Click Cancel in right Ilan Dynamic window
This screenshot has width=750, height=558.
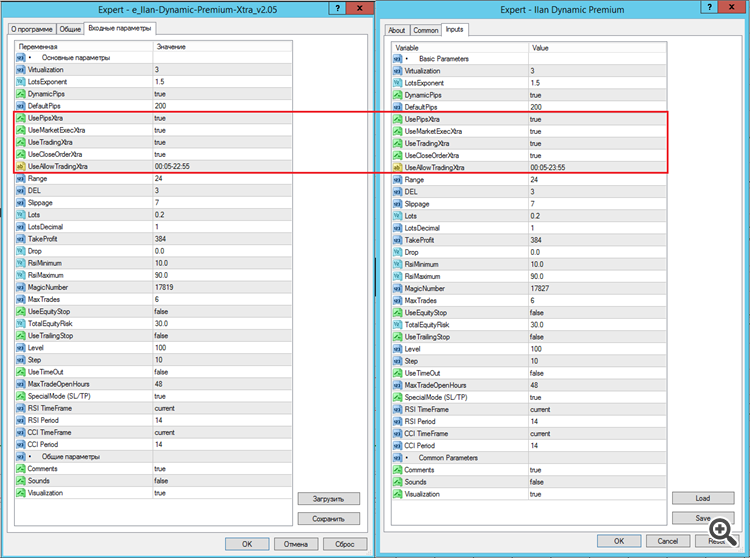pos(668,541)
